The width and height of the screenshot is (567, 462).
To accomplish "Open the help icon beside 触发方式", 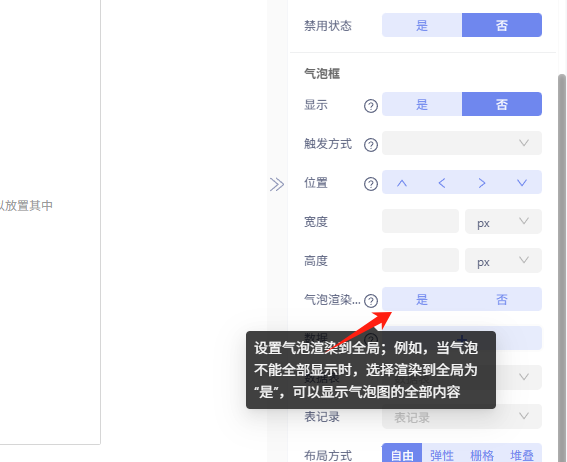I will tap(371, 145).
